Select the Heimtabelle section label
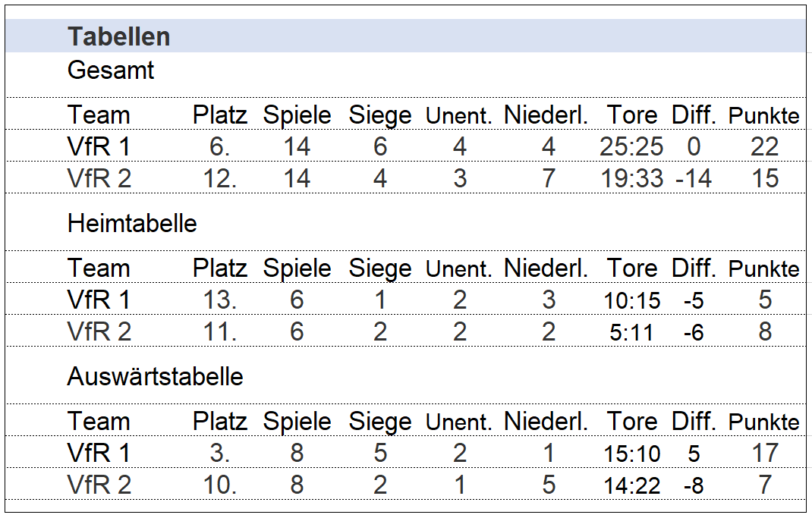 (132, 224)
